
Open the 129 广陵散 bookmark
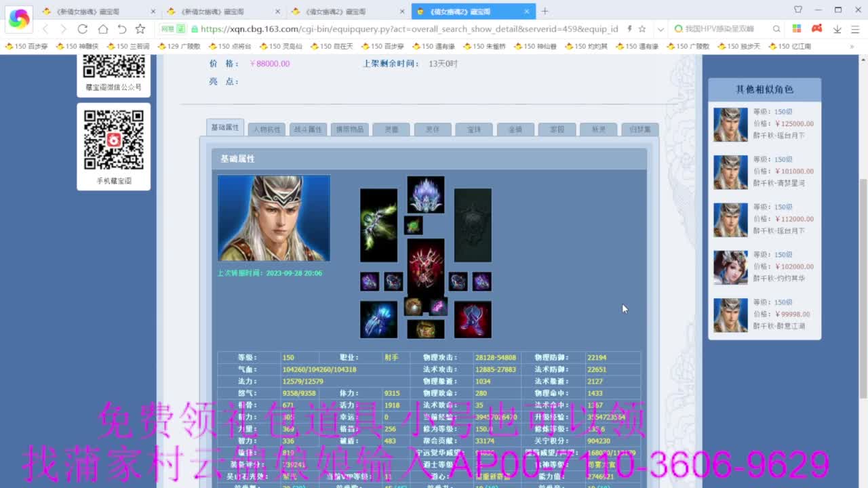pos(178,46)
